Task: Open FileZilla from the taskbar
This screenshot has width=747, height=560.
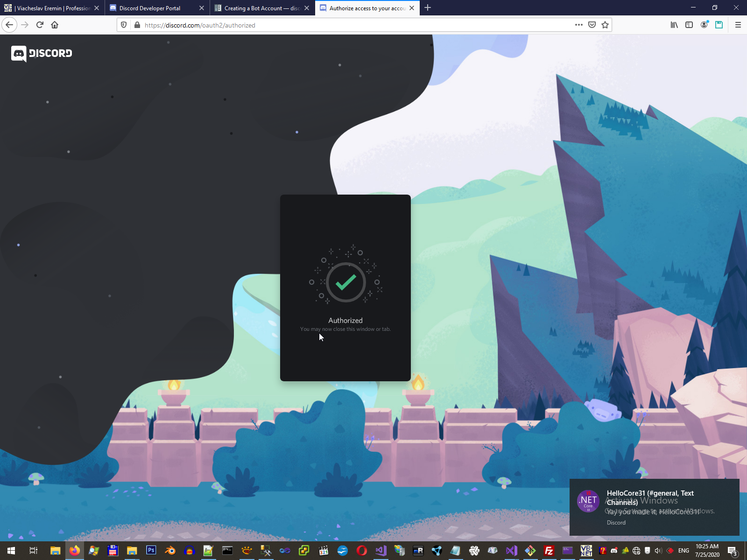Action: click(x=549, y=551)
